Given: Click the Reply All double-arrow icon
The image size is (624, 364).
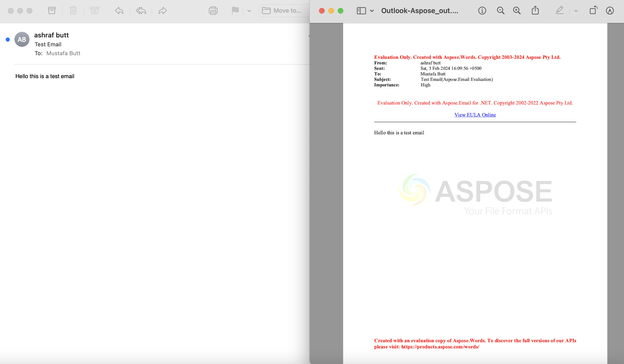Looking at the screenshot, I should pos(141,10).
